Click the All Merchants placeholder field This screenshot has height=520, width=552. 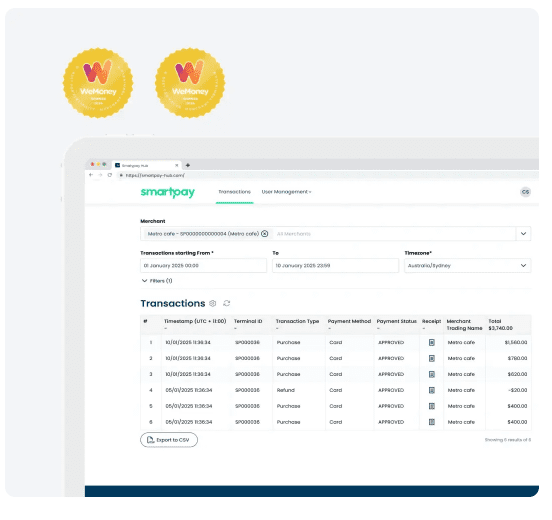294,234
